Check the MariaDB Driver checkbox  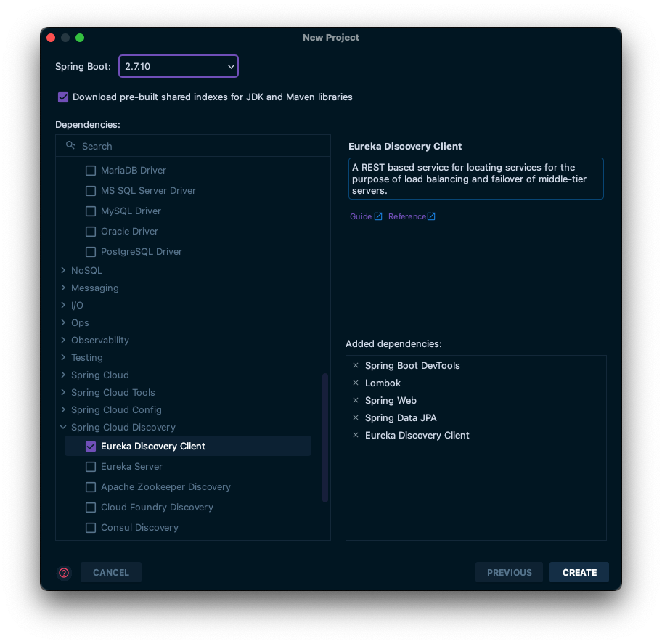coord(91,171)
